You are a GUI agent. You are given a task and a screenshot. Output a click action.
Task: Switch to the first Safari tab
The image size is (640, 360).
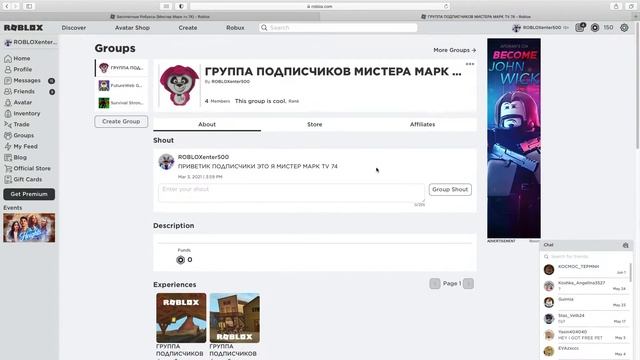pos(160,17)
